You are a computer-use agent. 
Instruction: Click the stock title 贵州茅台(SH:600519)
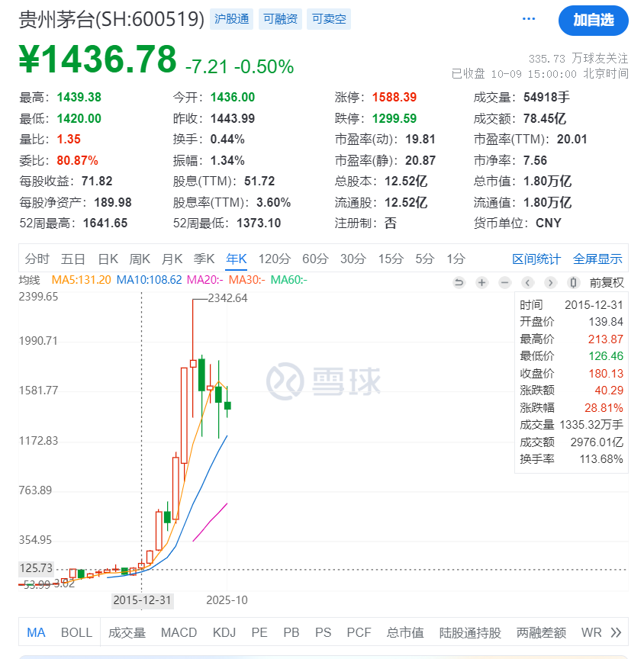coord(112,19)
